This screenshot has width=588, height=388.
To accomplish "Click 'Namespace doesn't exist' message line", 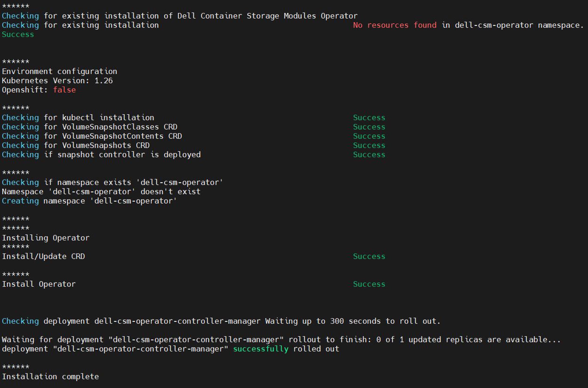I will [101, 192].
